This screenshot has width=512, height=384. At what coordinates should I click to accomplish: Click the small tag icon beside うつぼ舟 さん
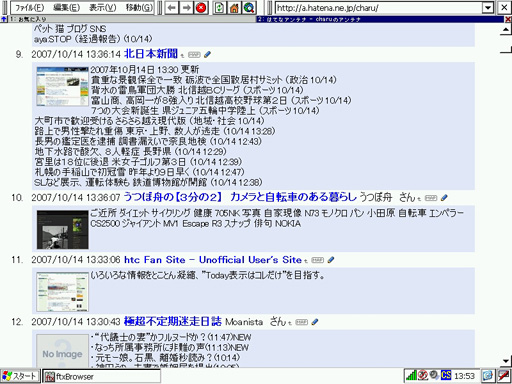431,198
